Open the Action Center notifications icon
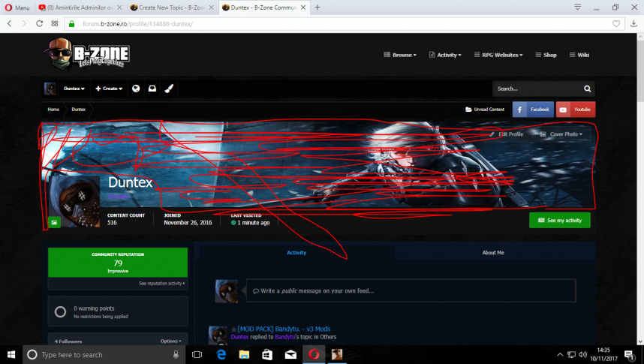The width and height of the screenshot is (644, 364). click(x=629, y=354)
